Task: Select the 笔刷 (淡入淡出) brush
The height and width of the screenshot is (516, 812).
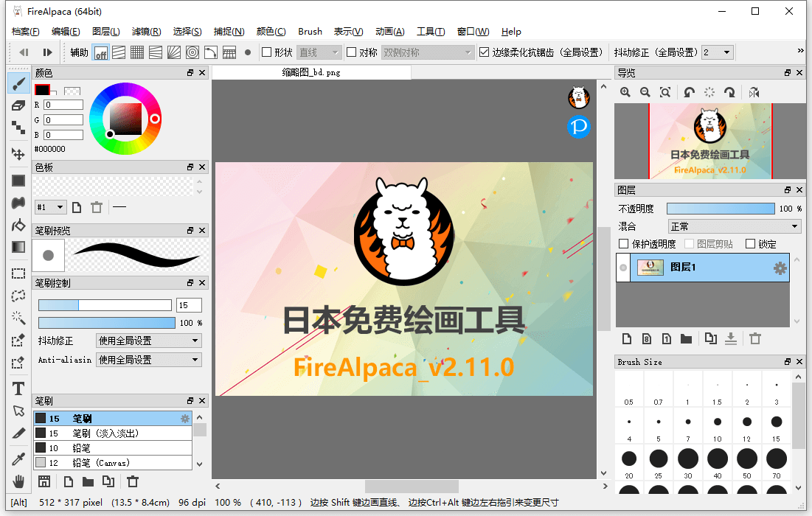Action: click(113, 433)
